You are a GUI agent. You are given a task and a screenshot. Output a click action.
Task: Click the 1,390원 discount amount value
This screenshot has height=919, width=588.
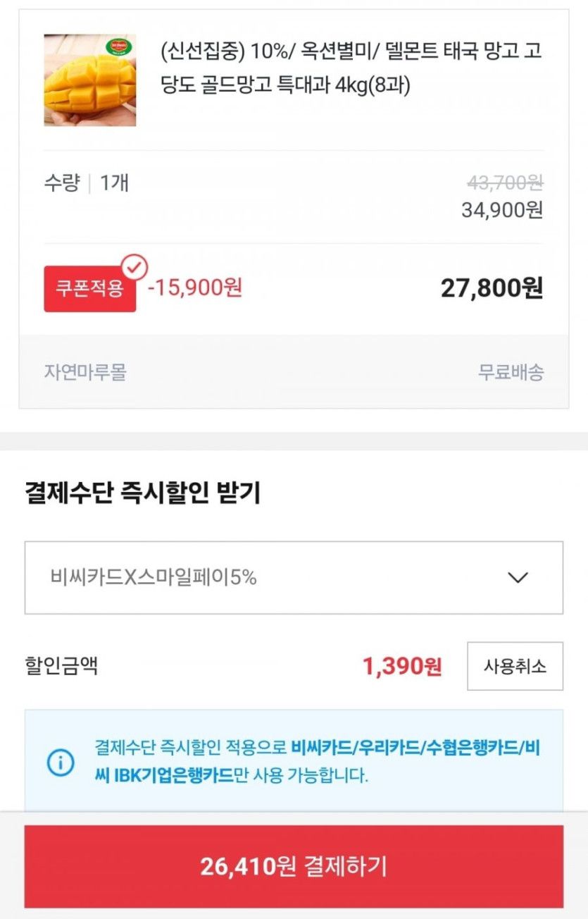[x=401, y=666]
